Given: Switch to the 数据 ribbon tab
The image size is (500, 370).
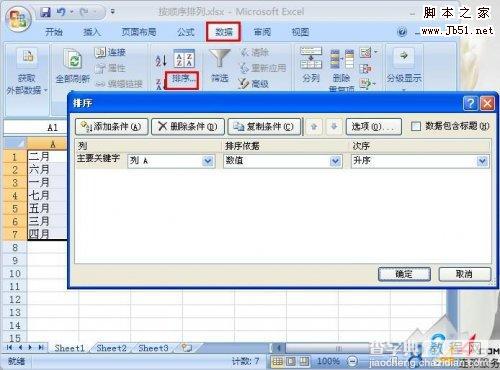Looking at the screenshot, I should tap(224, 32).
